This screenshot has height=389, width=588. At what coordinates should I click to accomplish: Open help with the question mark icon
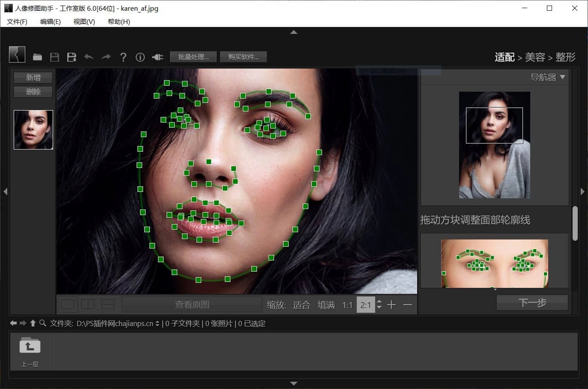123,57
